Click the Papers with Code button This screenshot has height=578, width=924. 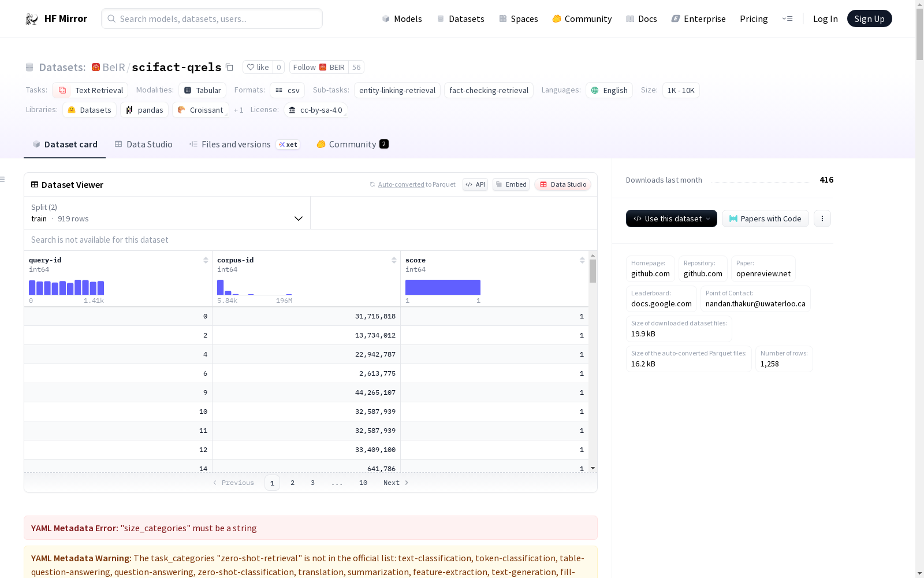click(x=765, y=218)
